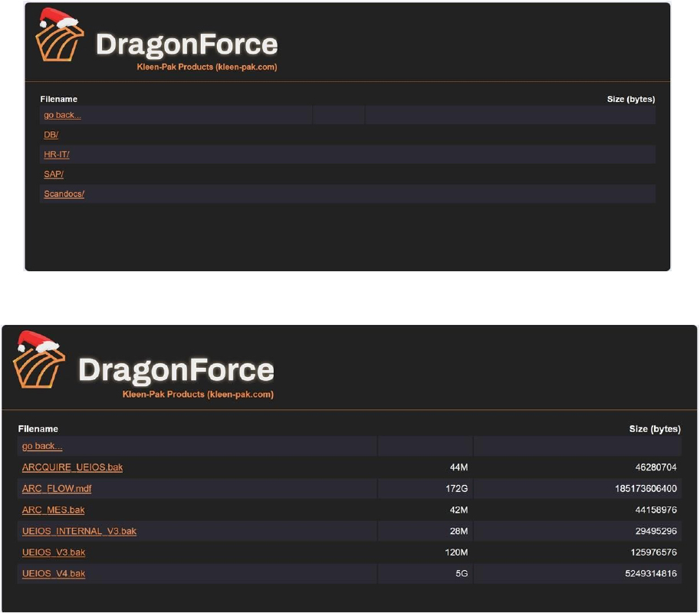Download UEIOS_V4.bak file
This screenshot has width=700, height=613.
point(54,574)
